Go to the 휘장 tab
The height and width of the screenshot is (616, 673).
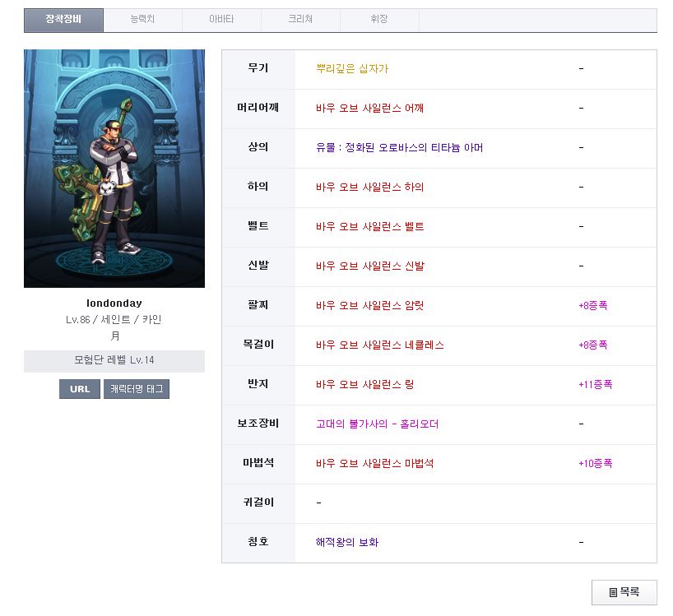(x=379, y=20)
